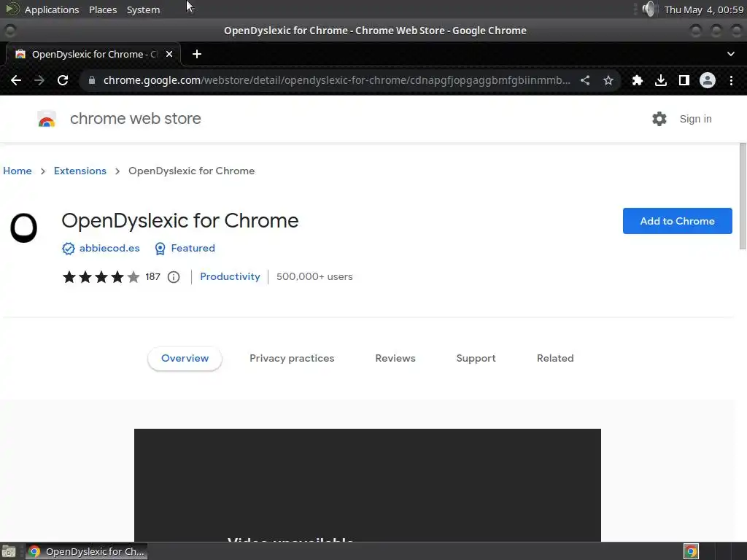
Task: Click the 'chrome web store' title text
Action: coord(135,119)
